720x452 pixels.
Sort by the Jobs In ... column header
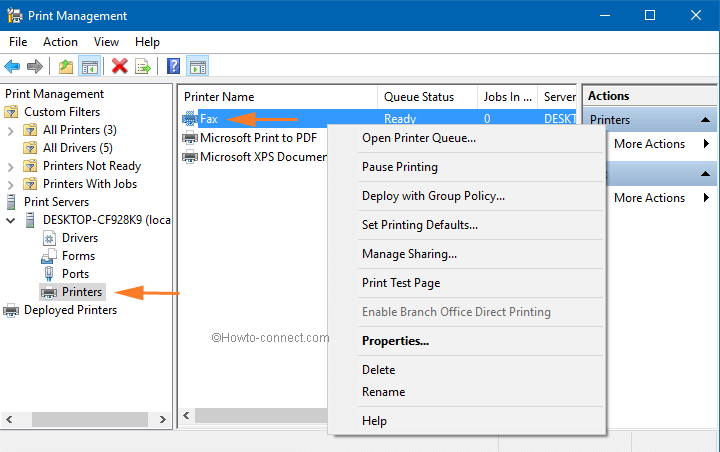[507, 97]
